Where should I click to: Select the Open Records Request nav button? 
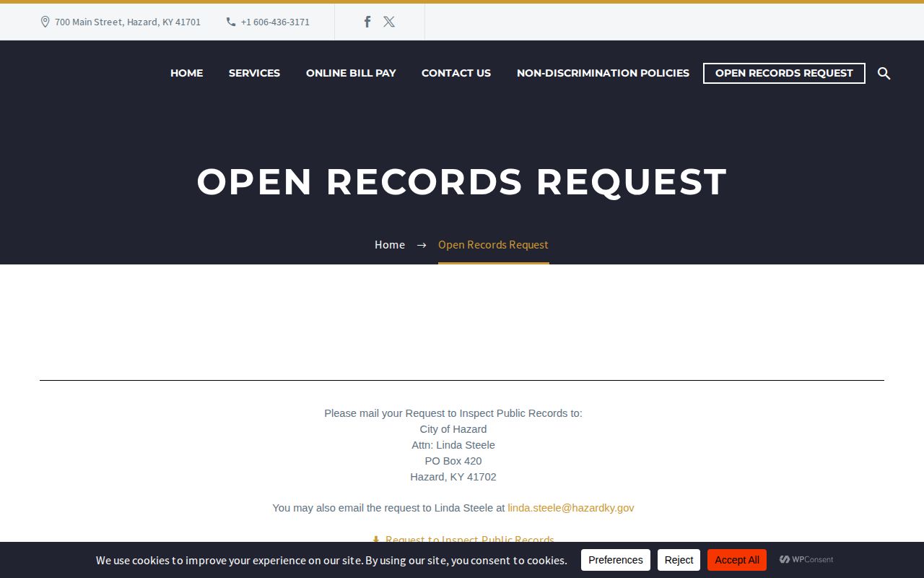784,73
